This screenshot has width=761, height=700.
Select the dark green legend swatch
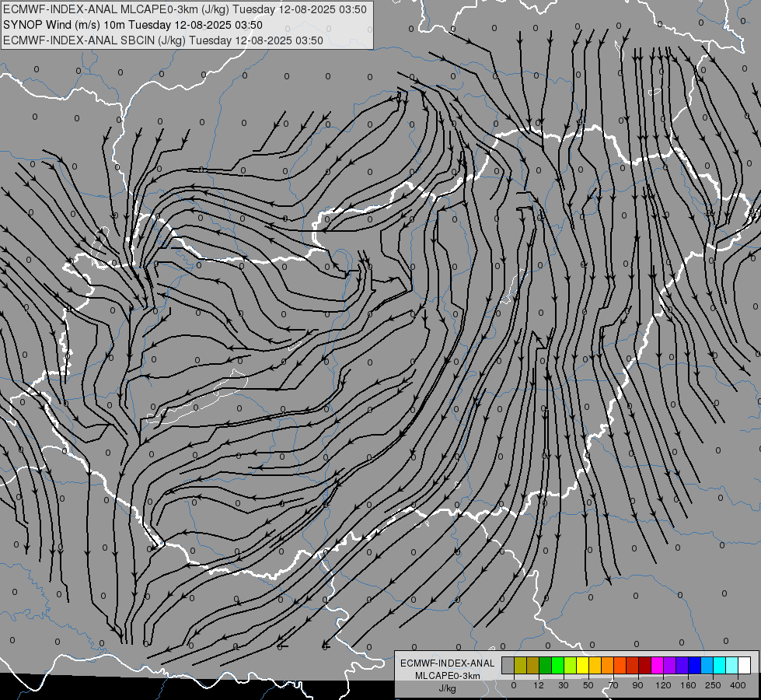pyautogui.click(x=546, y=665)
